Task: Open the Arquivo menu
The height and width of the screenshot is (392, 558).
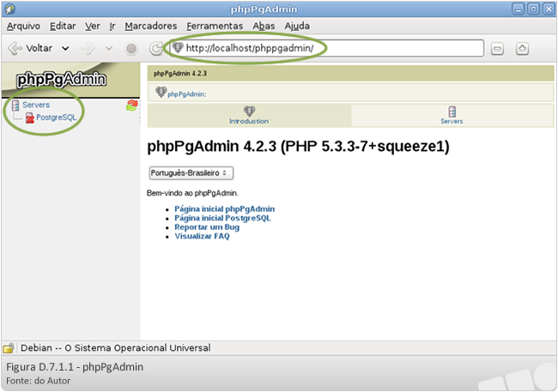Action: (23, 26)
